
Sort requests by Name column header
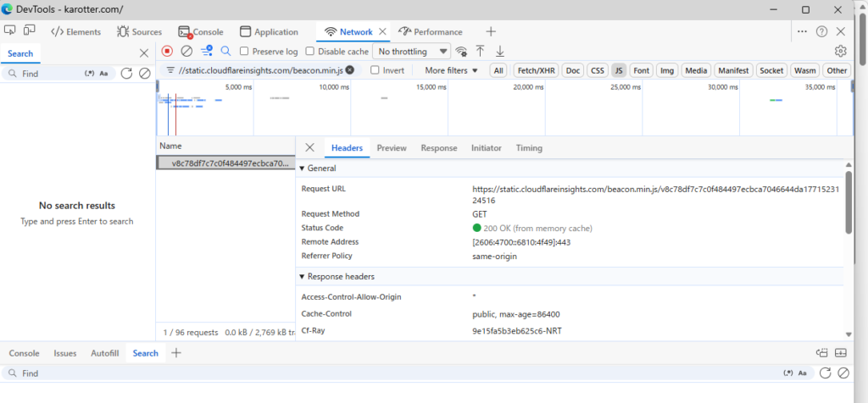click(225, 146)
